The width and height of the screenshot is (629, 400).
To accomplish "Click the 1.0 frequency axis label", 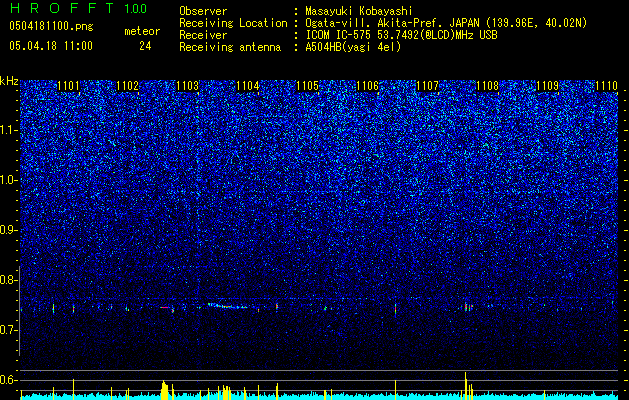I will (x=9, y=181).
